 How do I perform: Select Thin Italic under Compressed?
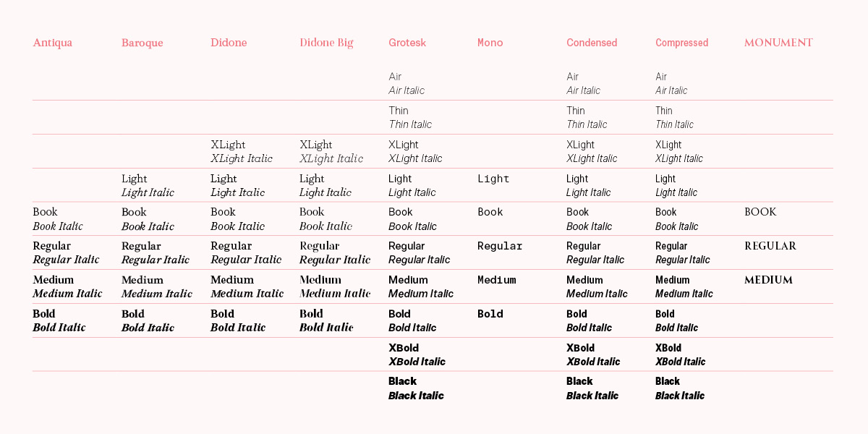(674, 124)
